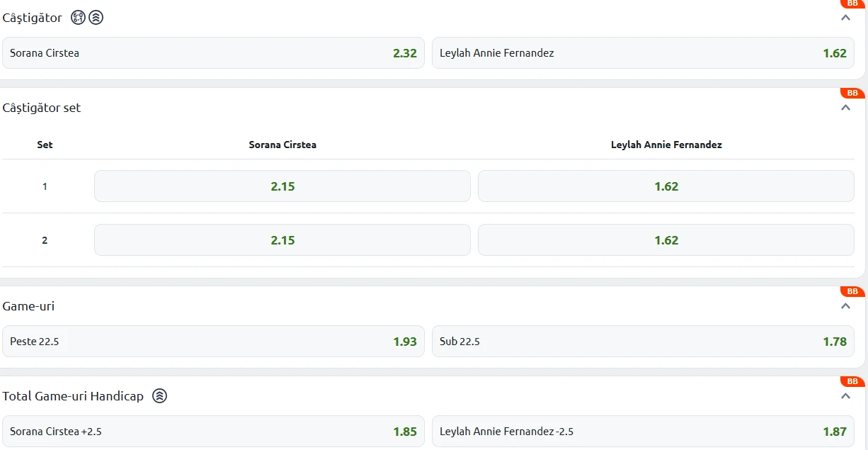The image size is (868, 450).
Task: Bet on Sorana Cirstea to win at 2.32
Action: (213, 53)
